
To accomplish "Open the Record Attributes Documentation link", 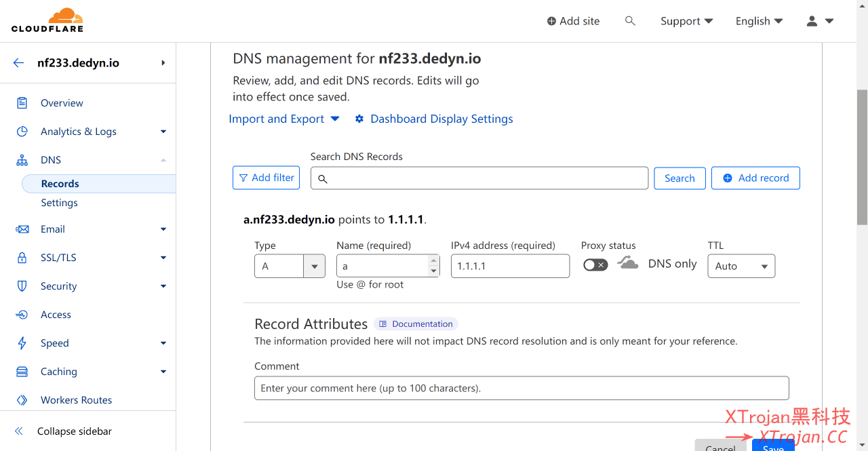I will 416,324.
